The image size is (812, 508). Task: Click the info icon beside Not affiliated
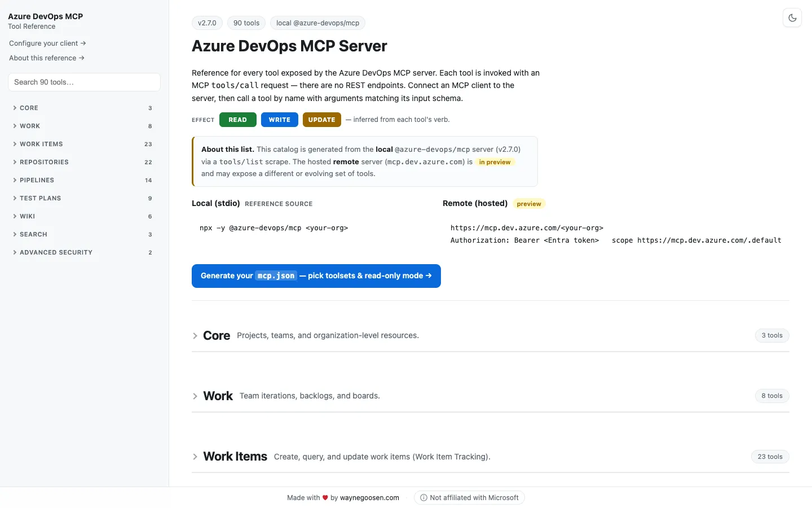[423, 498]
